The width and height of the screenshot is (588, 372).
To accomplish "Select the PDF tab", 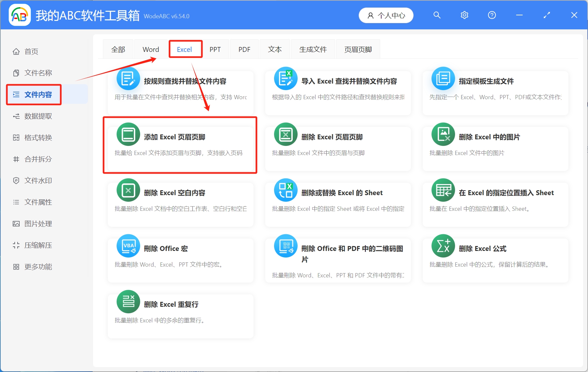I will pyautogui.click(x=244, y=50).
